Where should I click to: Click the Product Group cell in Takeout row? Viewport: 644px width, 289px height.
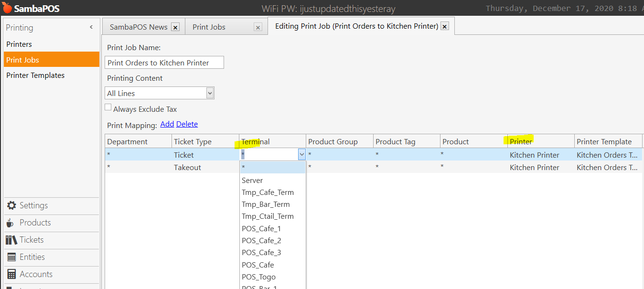(340, 167)
